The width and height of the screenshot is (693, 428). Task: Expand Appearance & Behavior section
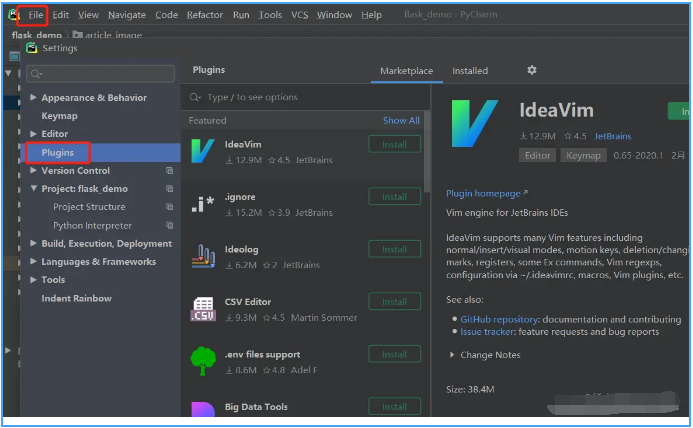pos(33,97)
